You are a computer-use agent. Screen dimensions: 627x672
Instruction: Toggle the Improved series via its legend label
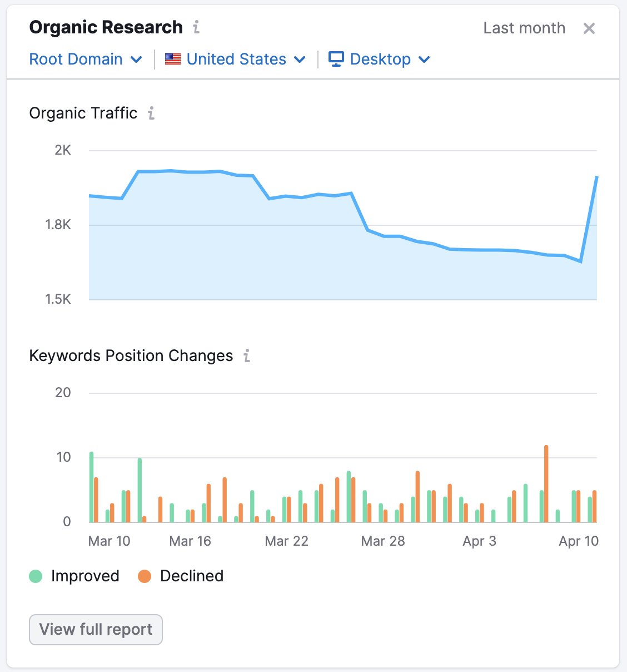point(85,576)
